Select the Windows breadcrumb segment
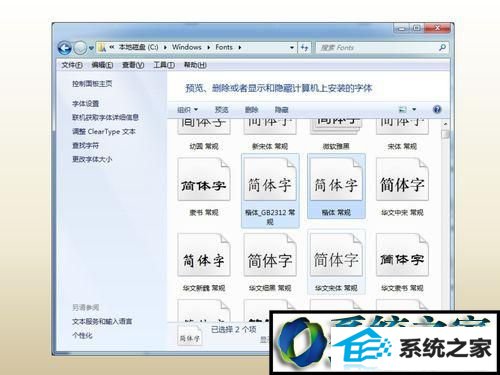500x375 pixels. click(187, 47)
